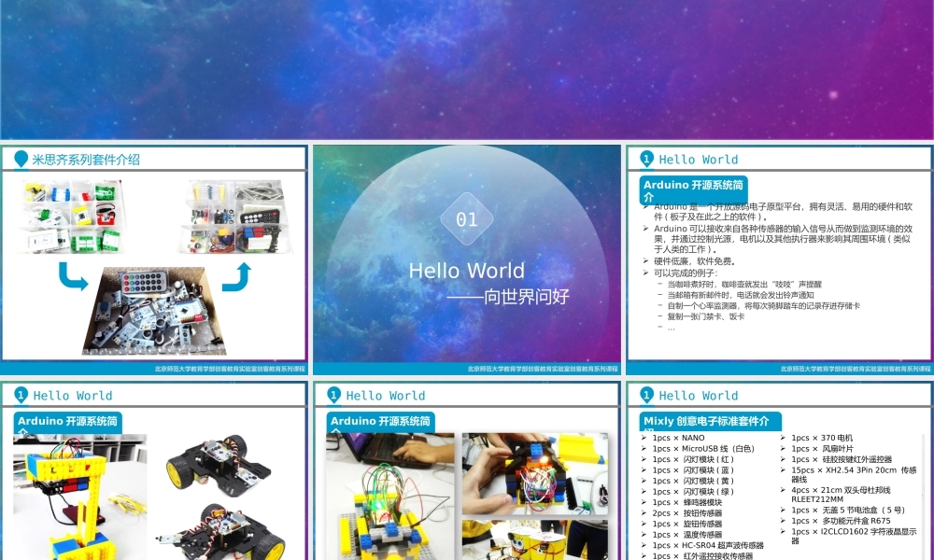The image size is (934, 560).
Task: Click the list row 1pcs × 闪灯模块 (绿)
Action: tap(693, 492)
